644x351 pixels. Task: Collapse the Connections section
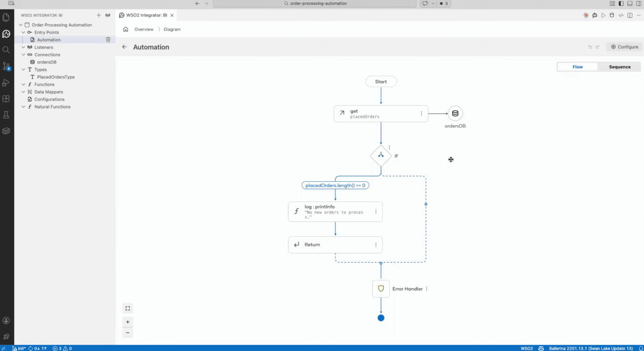24,55
